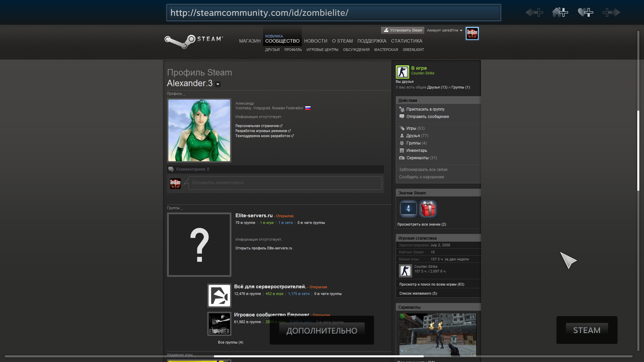Image resolution: width=644 pixels, height=362 pixels.
Task: Click the forward navigation arrow icon
Action: coord(611,12)
